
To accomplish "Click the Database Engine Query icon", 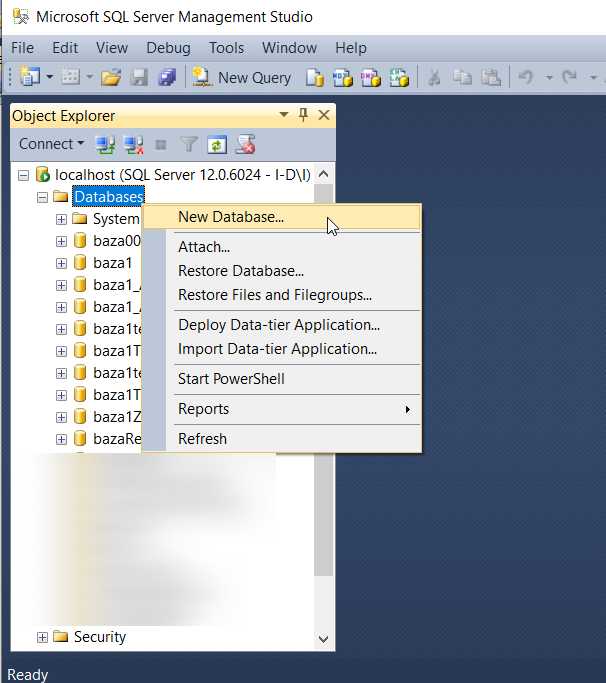I will 315,77.
